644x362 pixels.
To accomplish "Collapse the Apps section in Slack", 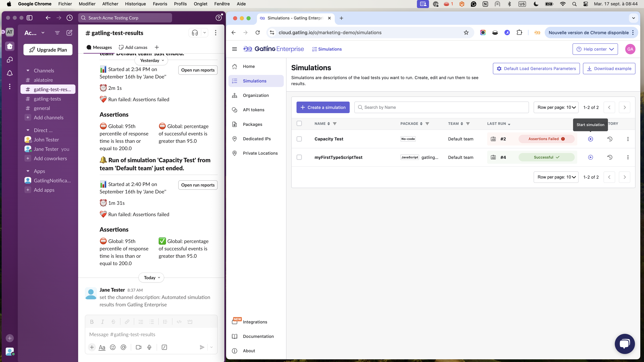I will [28, 171].
